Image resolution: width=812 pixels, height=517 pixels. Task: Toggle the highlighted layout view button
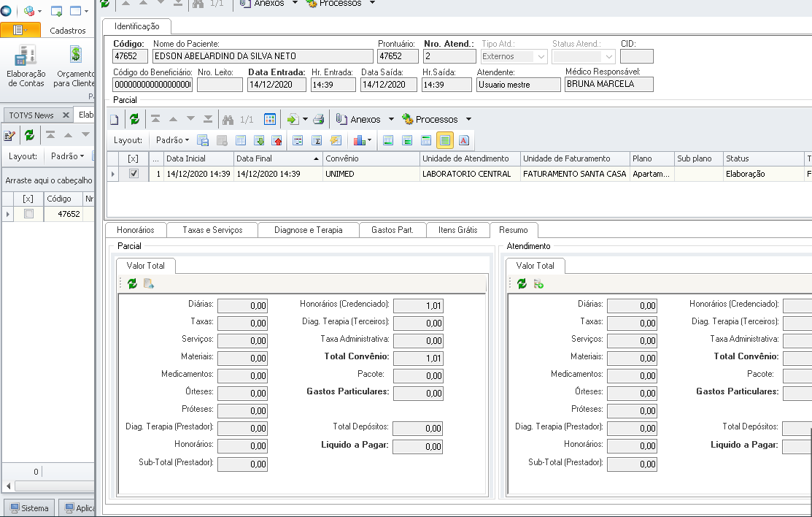[x=444, y=140]
